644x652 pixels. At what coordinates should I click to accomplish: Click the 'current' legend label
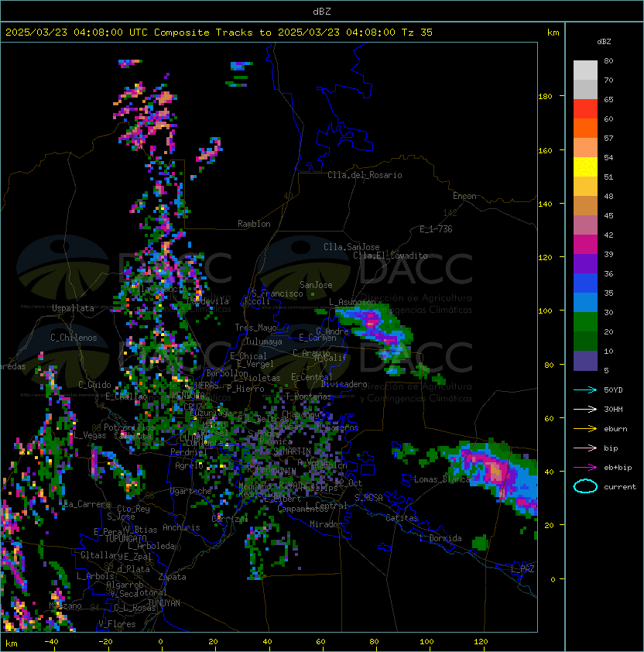(620, 487)
